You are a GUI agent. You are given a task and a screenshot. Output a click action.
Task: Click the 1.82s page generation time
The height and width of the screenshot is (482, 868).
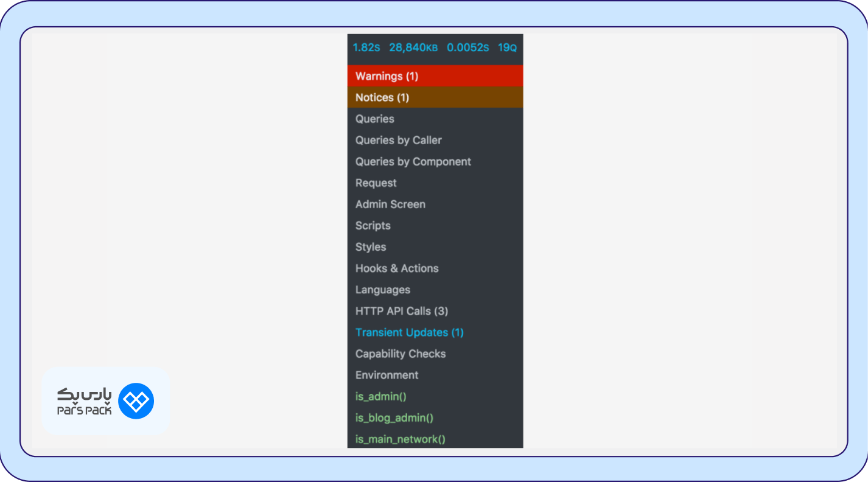[x=366, y=47]
